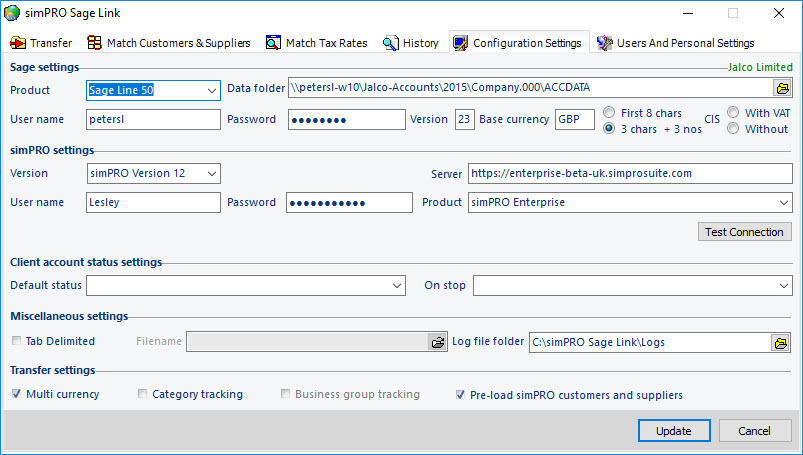Browse for the Sage data folder
The image size is (803, 455).
pos(781,89)
